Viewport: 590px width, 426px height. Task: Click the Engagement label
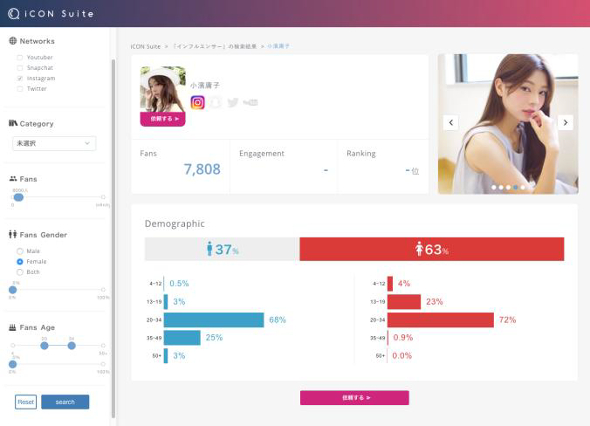(262, 154)
